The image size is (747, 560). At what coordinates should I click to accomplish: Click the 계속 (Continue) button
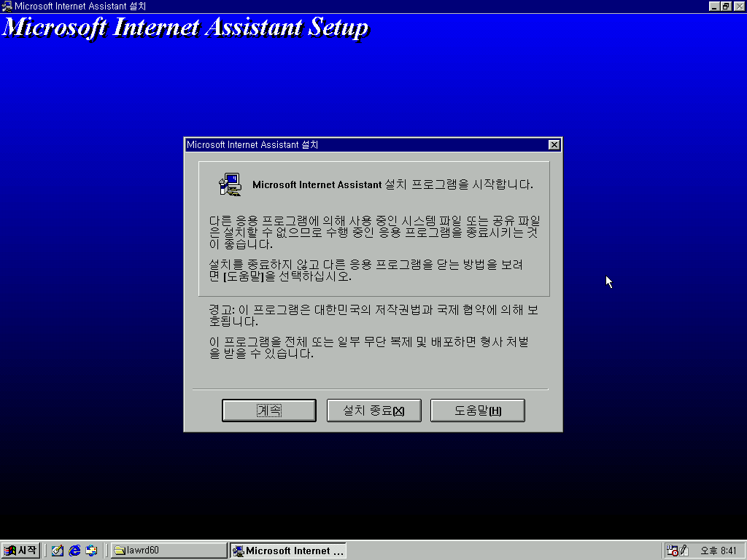click(268, 411)
